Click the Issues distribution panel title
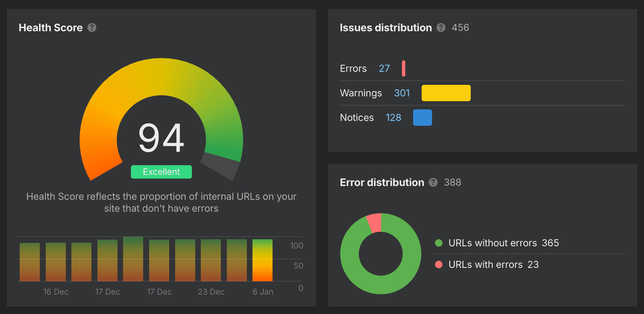 pos(386,28)
